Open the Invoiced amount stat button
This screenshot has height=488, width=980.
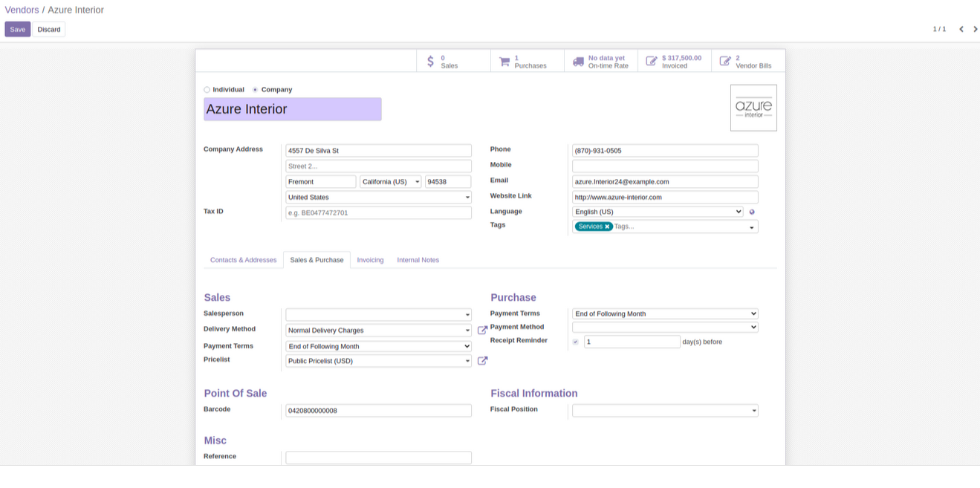point(674,62)
